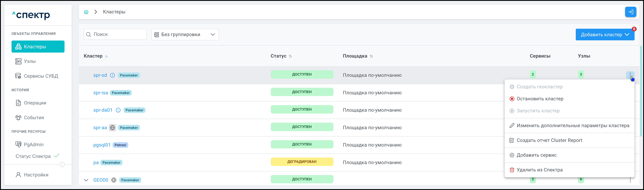
Task: Sort table by Статус column
Action: click(290, 56)
